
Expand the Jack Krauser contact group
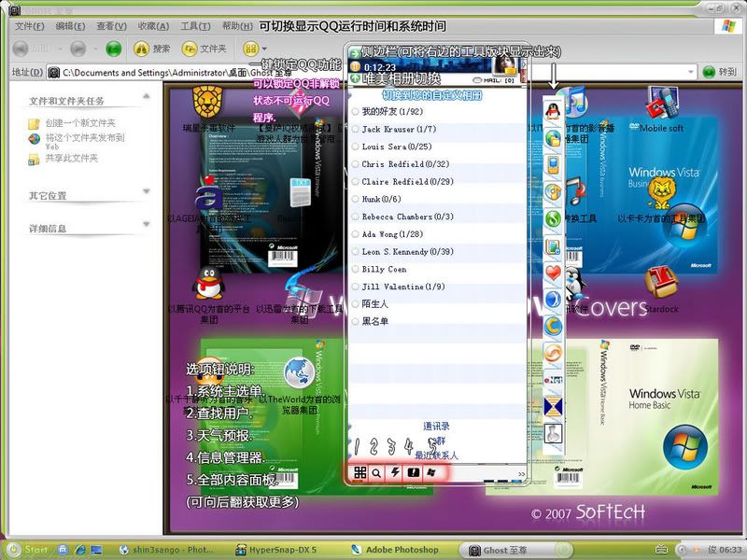pos(398,130)
